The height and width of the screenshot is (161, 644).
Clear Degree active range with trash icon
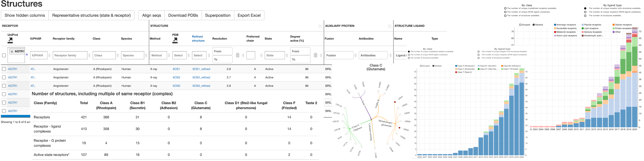click(x=316, y=55)
